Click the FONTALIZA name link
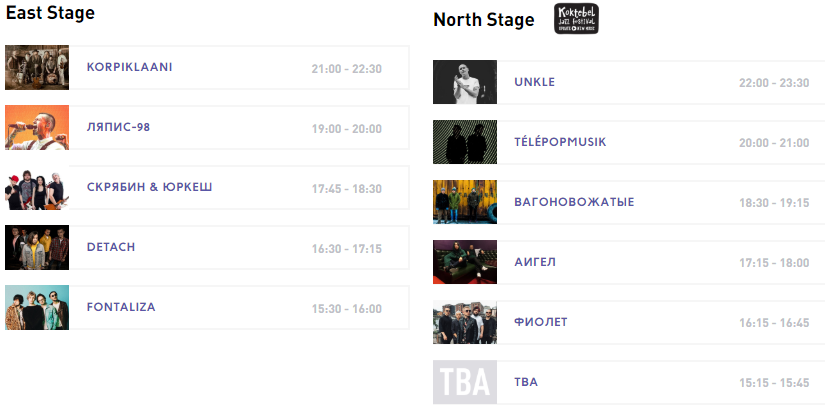This screenshot has height=409, width=825. tap(121, 308)
